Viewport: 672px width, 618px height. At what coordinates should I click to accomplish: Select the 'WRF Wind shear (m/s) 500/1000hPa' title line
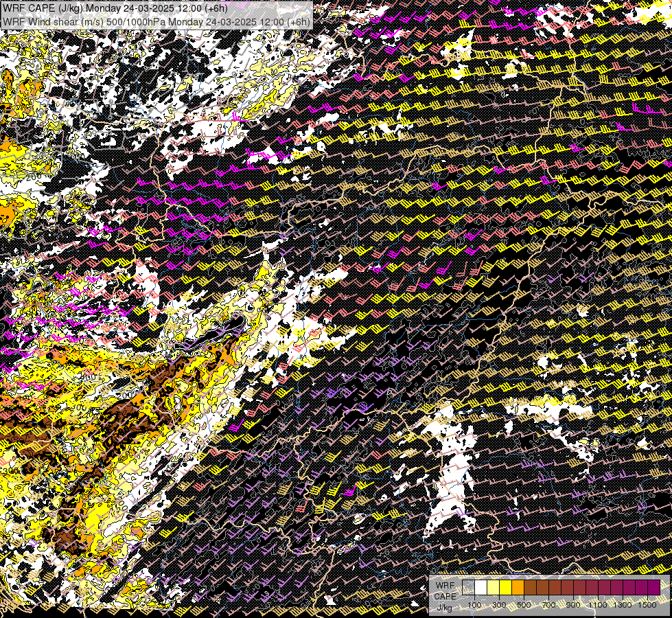[156, 21]
